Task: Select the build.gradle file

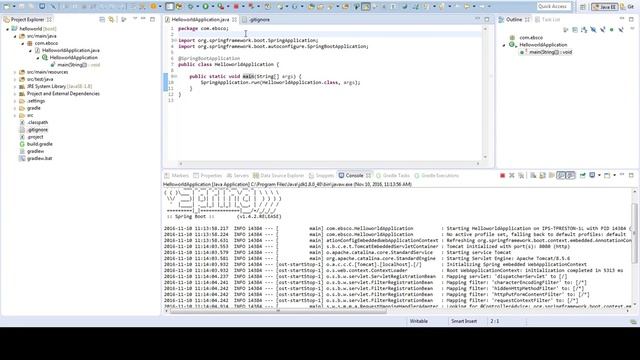Action: click(40, 144)
